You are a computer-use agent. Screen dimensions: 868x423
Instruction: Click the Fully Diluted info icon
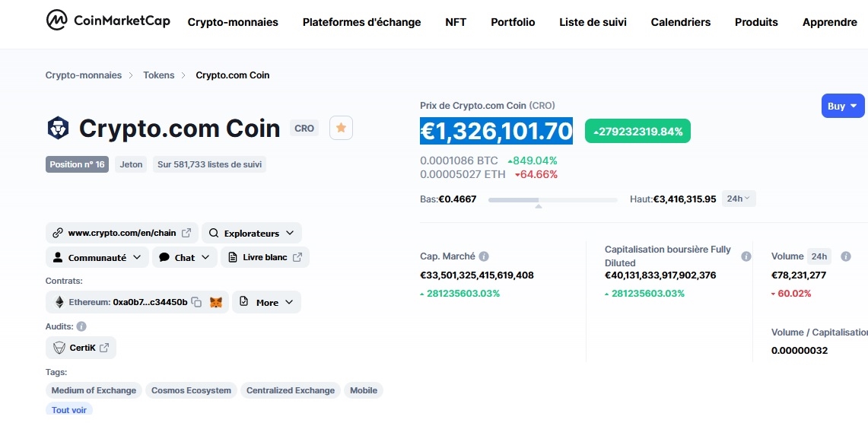[x=746, y=256]
